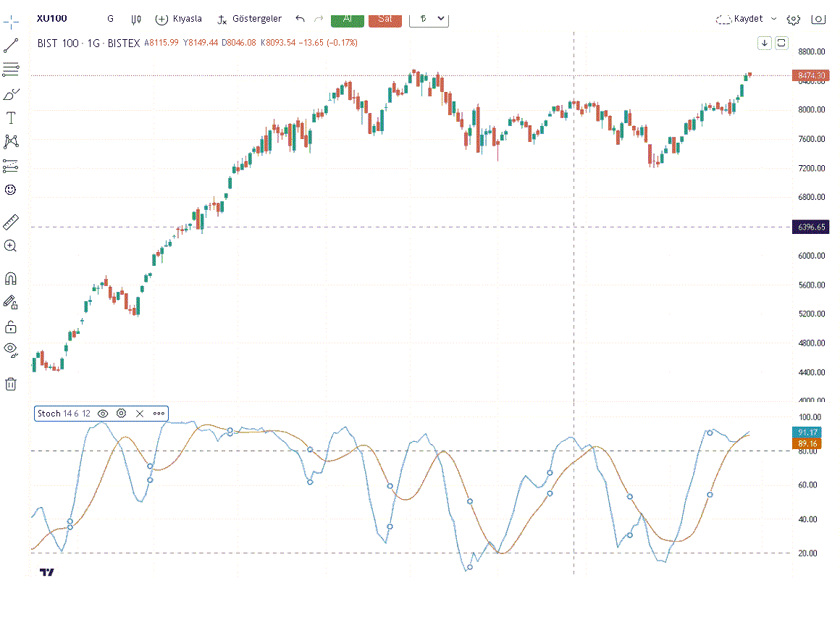Click the undo arrow
Screen dimensions: 840x628
[x=300, y=19]
